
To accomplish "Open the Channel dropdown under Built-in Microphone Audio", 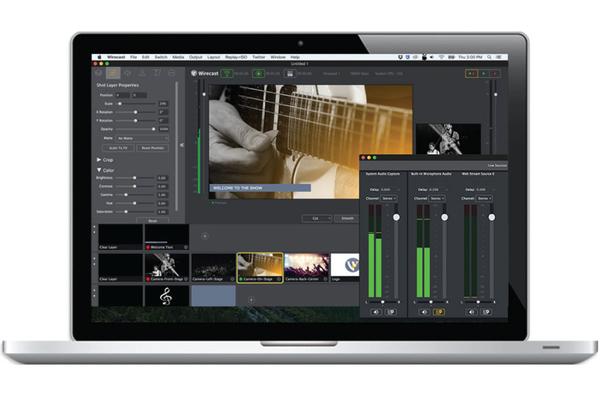I will [x=437, y=198].
